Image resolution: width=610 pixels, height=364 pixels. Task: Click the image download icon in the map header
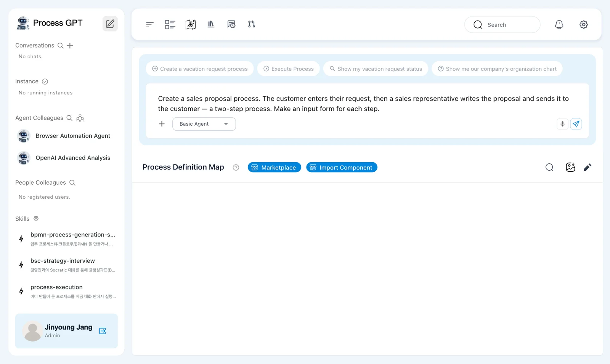pyautogui.click(x=570, y=168)
